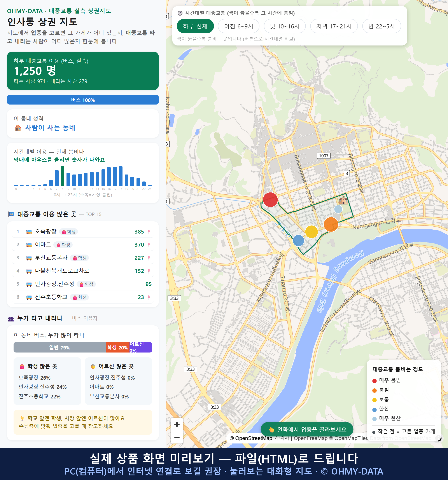Open the 나불천복개도로교차로 row
This screenshot has width=448, height=480.
[83, 271]
